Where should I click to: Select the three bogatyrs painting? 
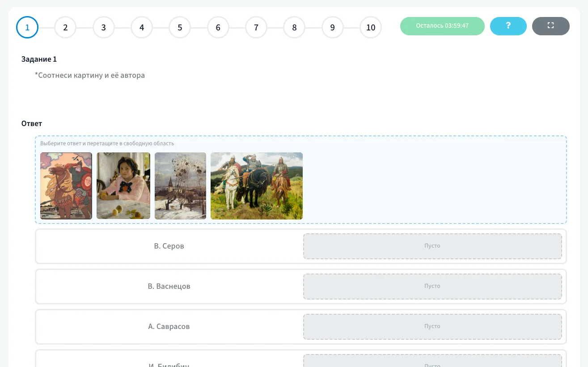(257, 186)
